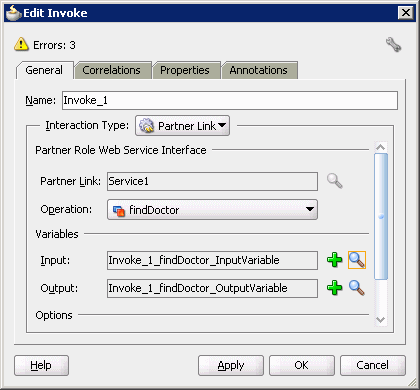Auto-create Output variable with green plus
Screen dimensions: 420x390
tap(335, 288)
